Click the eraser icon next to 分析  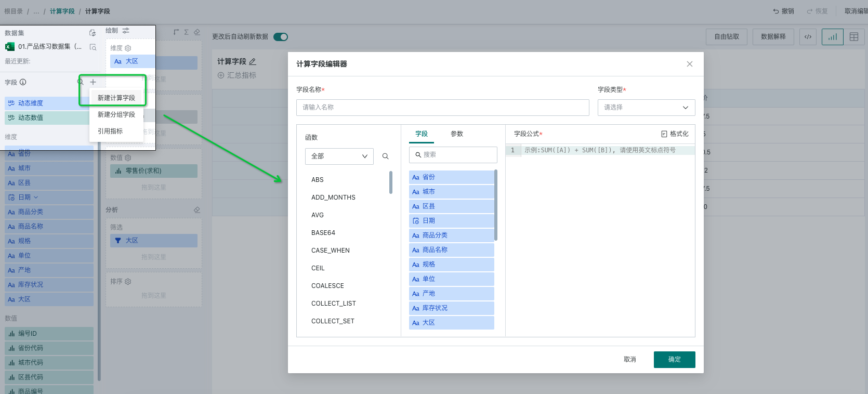tap(197, 209)
